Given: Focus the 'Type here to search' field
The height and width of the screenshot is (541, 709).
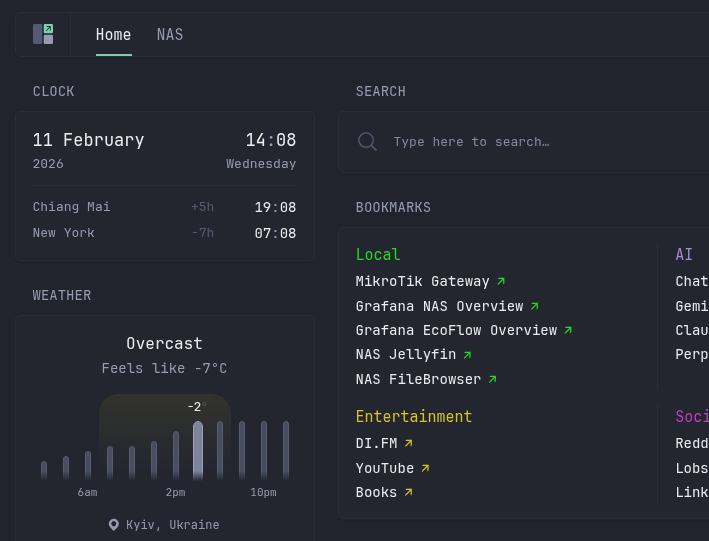Looking at the screenshot, I should (540, 142).
